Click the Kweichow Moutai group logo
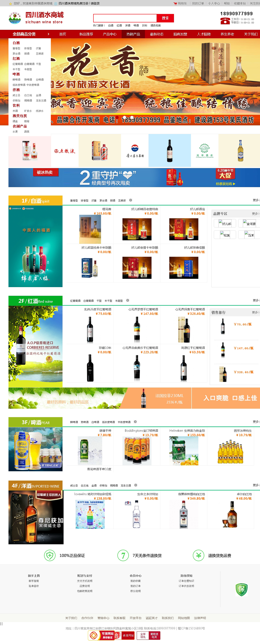The image size is (260, 644). pyautogui.click(x=135, y=151)
